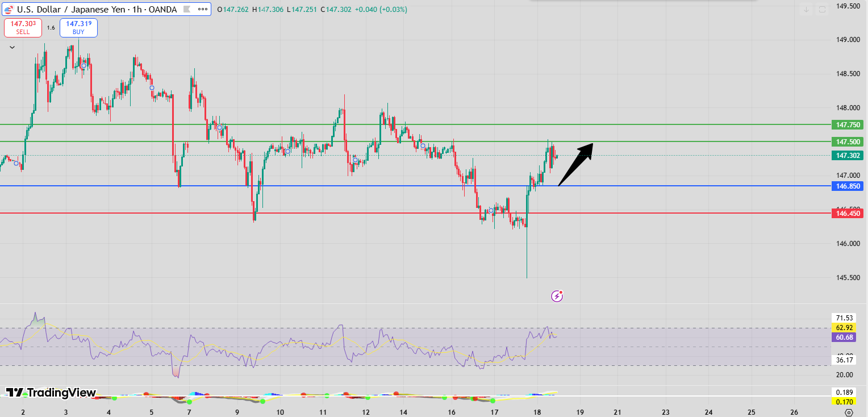Select the red 146.450 price line label
The width and height of the screenshot is (868, 417).
coord(846,214)
